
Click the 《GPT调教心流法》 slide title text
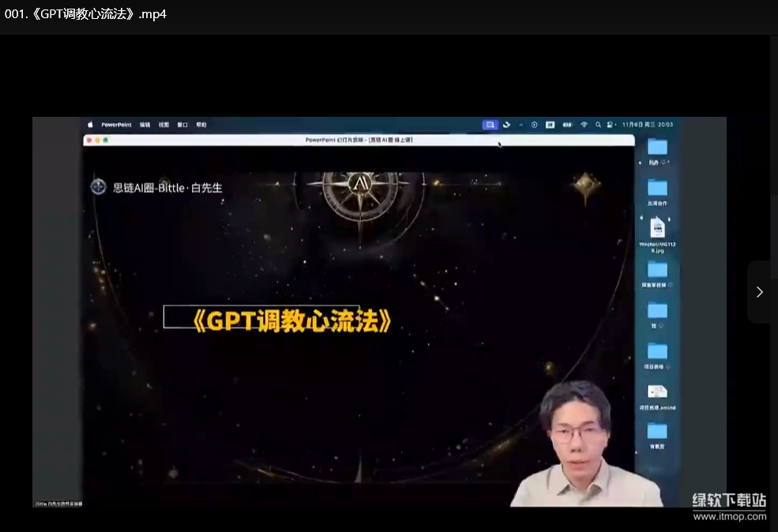[291, 320]
